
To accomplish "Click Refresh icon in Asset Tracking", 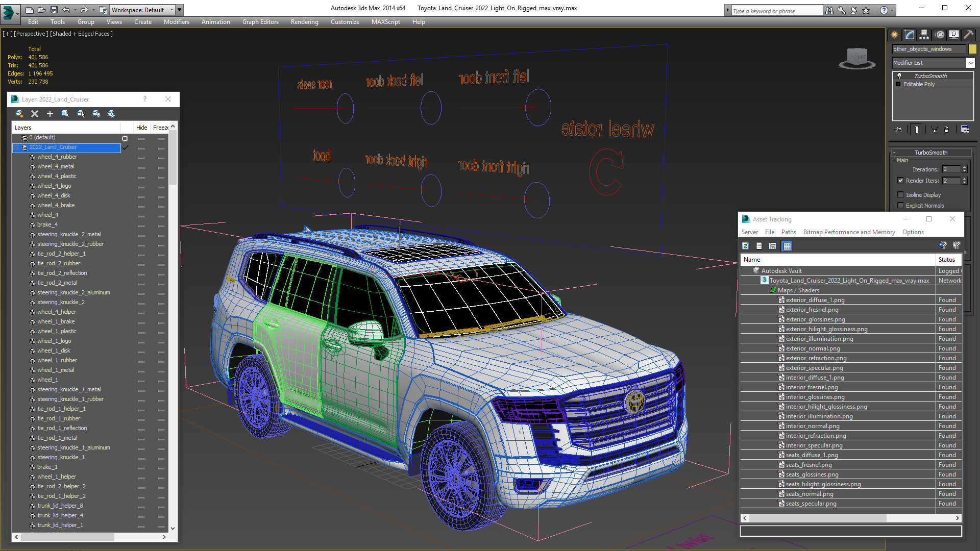I will pos(745,246).
